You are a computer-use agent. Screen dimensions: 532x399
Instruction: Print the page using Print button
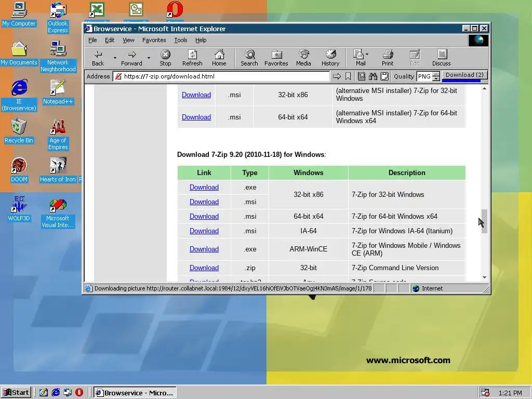(x=388, y=58)
